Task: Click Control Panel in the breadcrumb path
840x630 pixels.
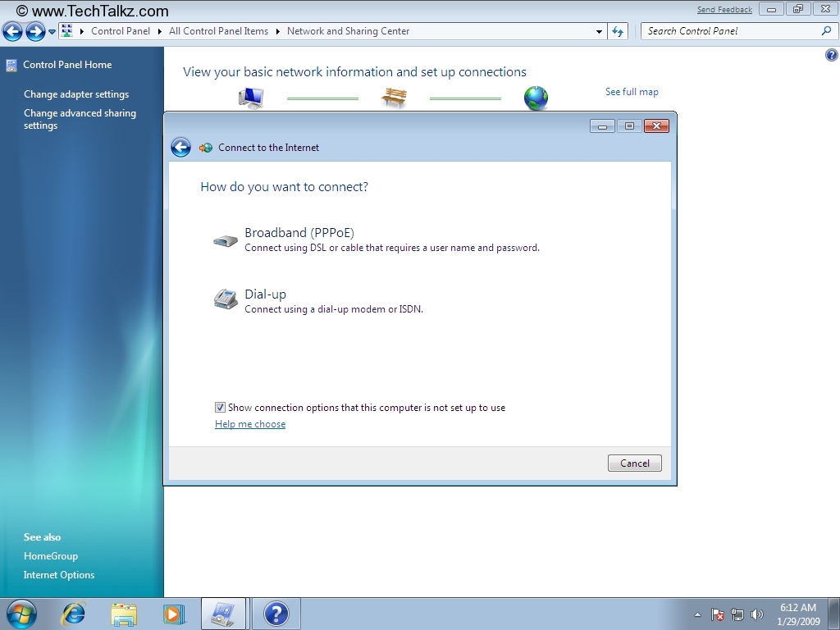Action: coord(121,31)
